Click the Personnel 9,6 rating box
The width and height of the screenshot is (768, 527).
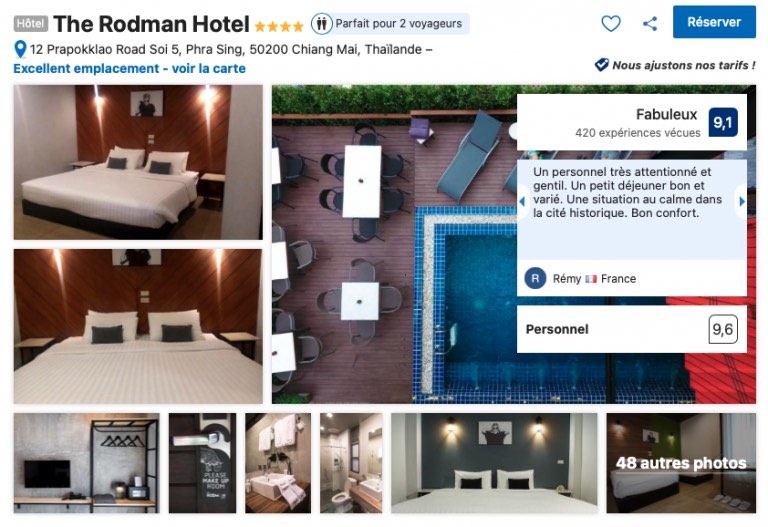point(632,329)
